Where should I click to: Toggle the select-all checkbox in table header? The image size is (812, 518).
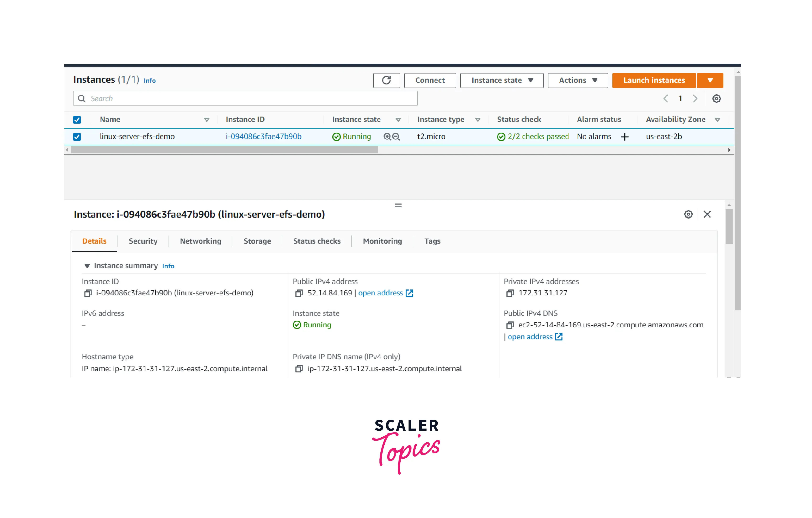[77, 120]
